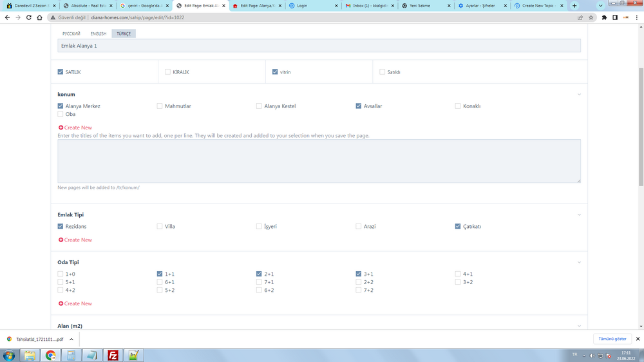
Task: Reload the page with the refresh icon
Action: coord(29,17)
